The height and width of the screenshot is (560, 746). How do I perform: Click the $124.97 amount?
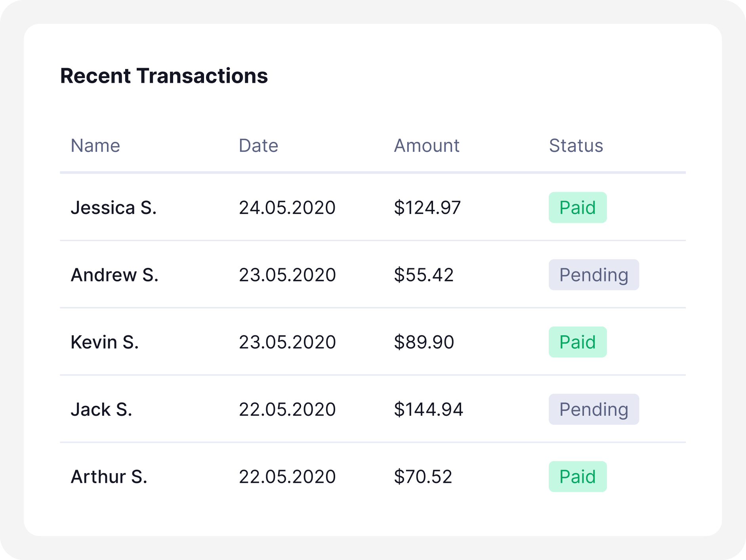tap(427, 208)
